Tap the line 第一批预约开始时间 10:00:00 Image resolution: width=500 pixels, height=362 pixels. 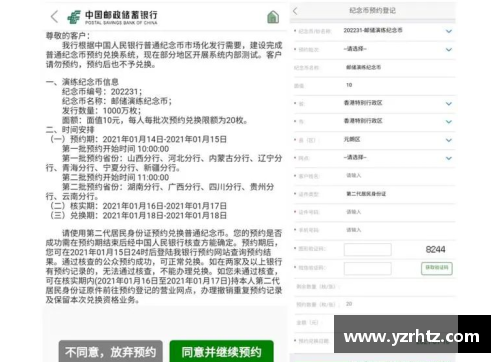(116, 149)
